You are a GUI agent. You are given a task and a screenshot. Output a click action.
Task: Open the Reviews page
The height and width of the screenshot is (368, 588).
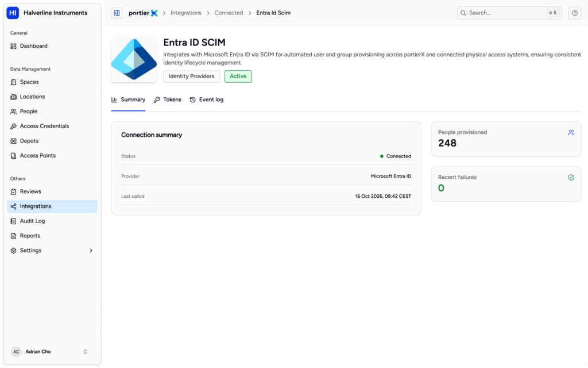[52, 191]
